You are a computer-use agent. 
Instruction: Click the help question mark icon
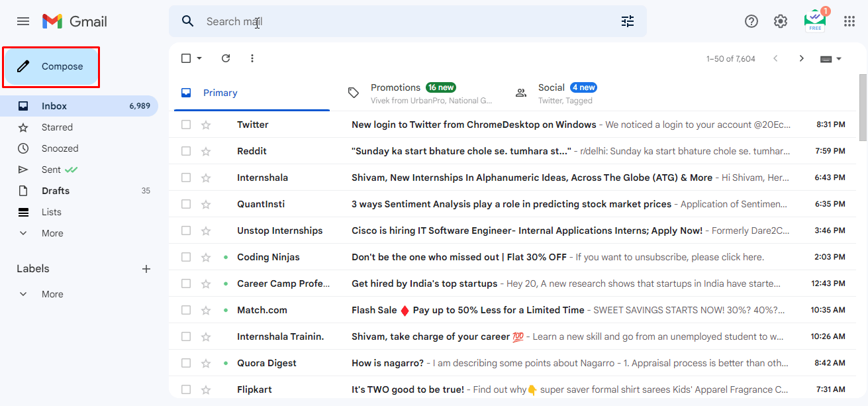click(751, 21)
